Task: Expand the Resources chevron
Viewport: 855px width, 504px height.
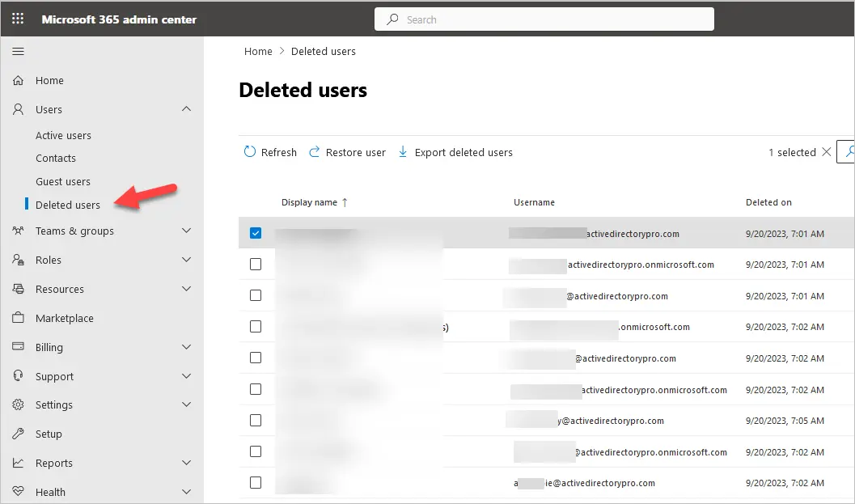Action: pyautogui.click(x=187, y=288)
